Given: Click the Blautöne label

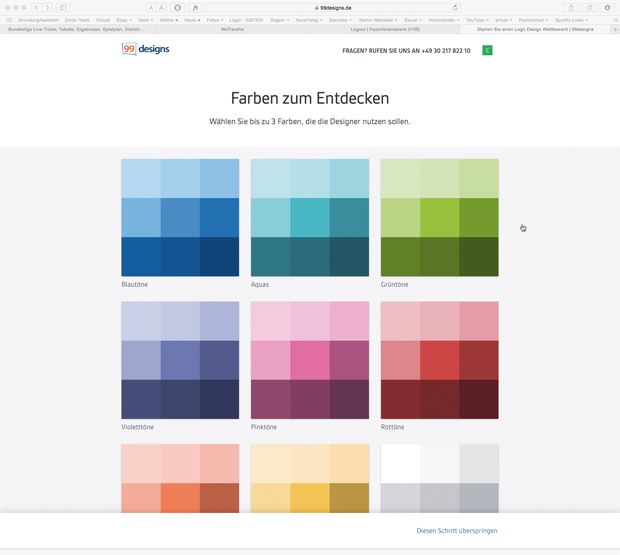Looking at the screenshot, I should point(134,284).
